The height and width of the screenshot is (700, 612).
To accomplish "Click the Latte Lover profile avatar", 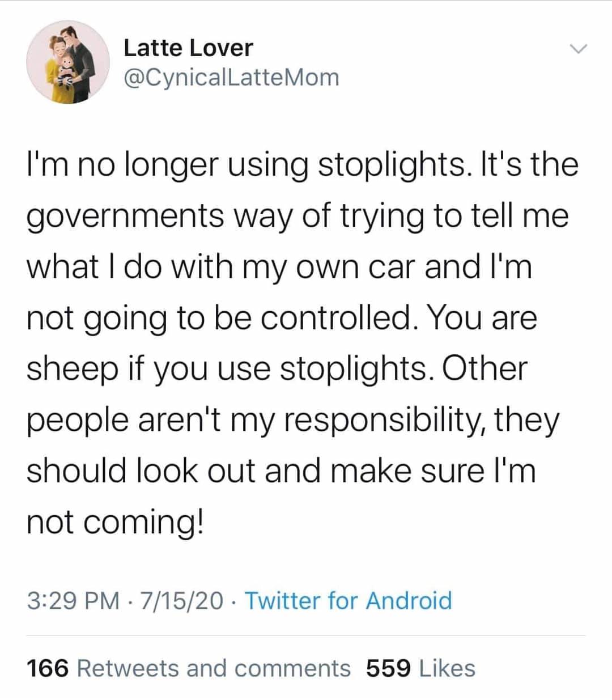I will click(x=68, y=62).
